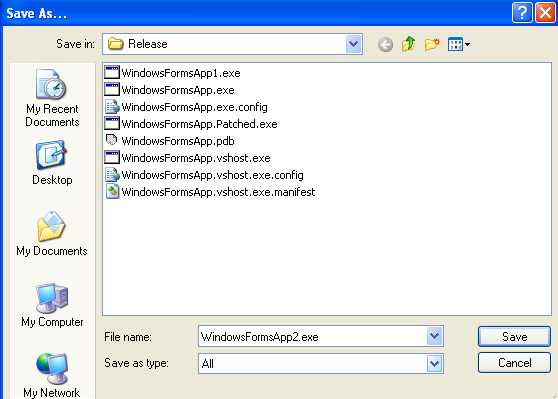
Task: Click the WindowsFormsApp.vshost.exe.manifest file name
Action: click(x=218, y=192)
